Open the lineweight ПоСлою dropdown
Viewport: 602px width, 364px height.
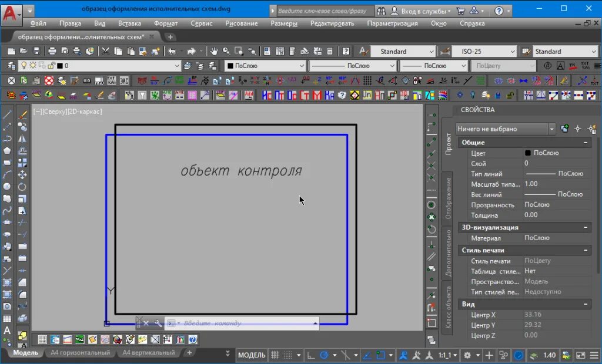click(x=463, y=66)
